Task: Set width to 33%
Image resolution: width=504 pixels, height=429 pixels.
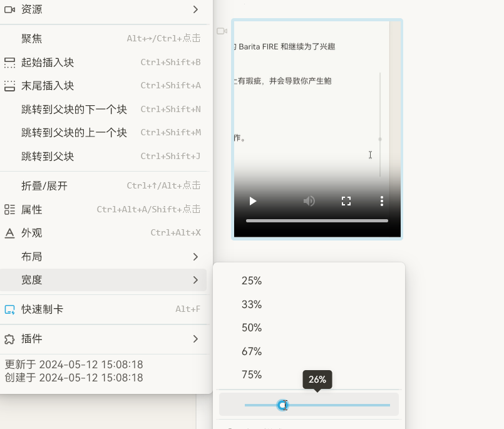Action: click(x=309, y=304)
